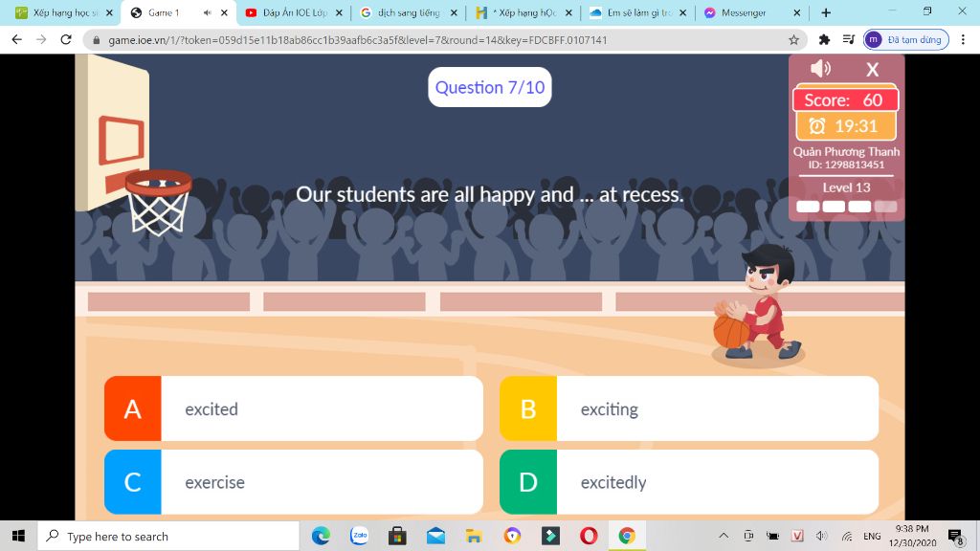Mute the Game 1 tab audio icon
980x551 pixels.
[x=207, y=12]
